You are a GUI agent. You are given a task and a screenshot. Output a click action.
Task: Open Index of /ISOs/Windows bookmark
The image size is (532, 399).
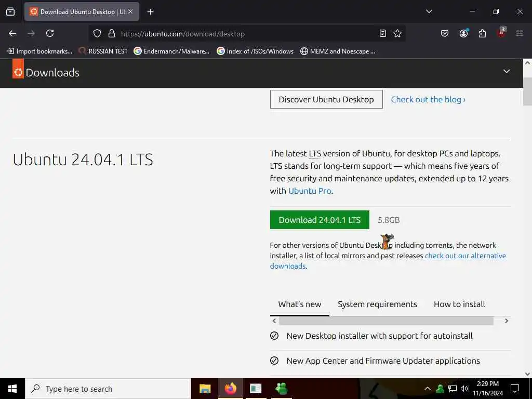coord(255,51)
